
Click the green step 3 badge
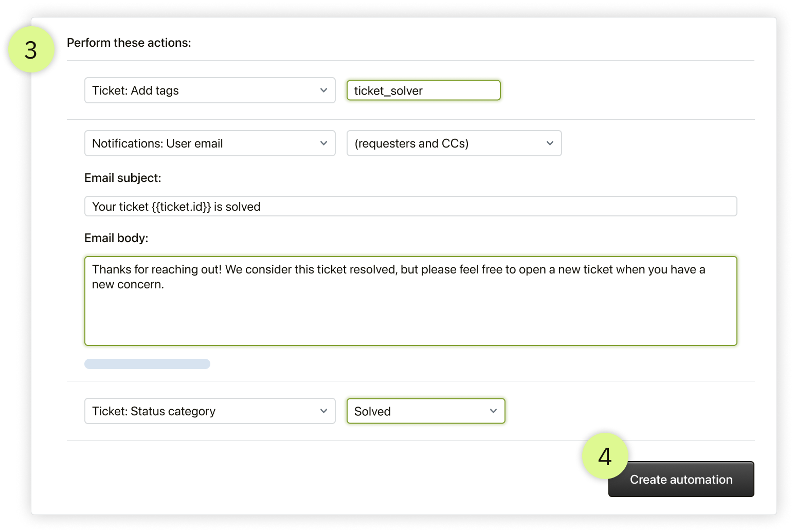[x=31, y=50]
